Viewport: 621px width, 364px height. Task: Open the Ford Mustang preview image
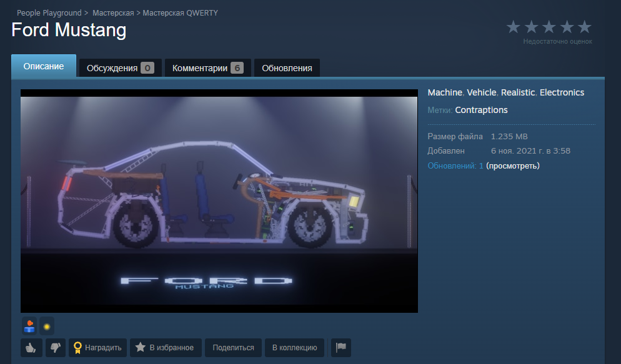(219, 201)
